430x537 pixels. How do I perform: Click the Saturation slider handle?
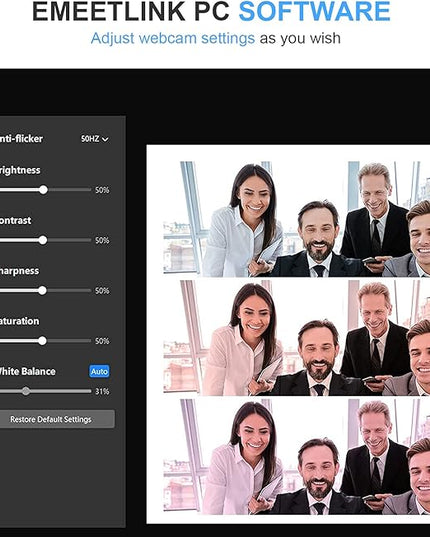pyautogui.click(x=42, y=341)
